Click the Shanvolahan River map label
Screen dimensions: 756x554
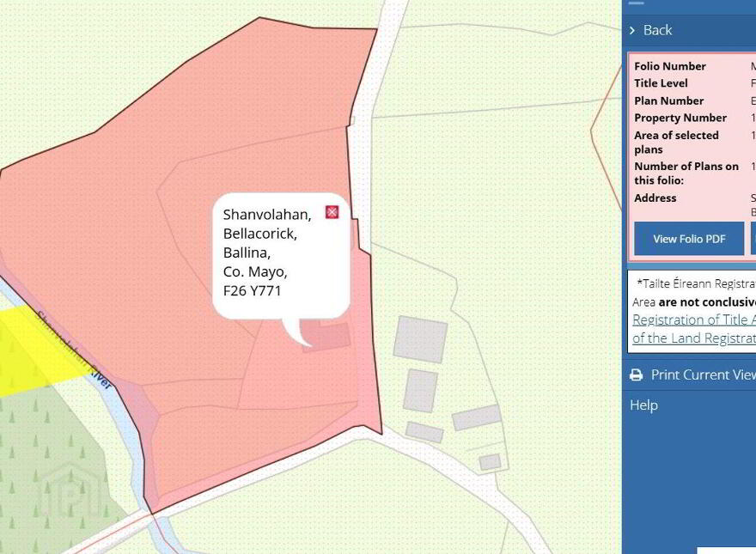[x=74, y=350]
